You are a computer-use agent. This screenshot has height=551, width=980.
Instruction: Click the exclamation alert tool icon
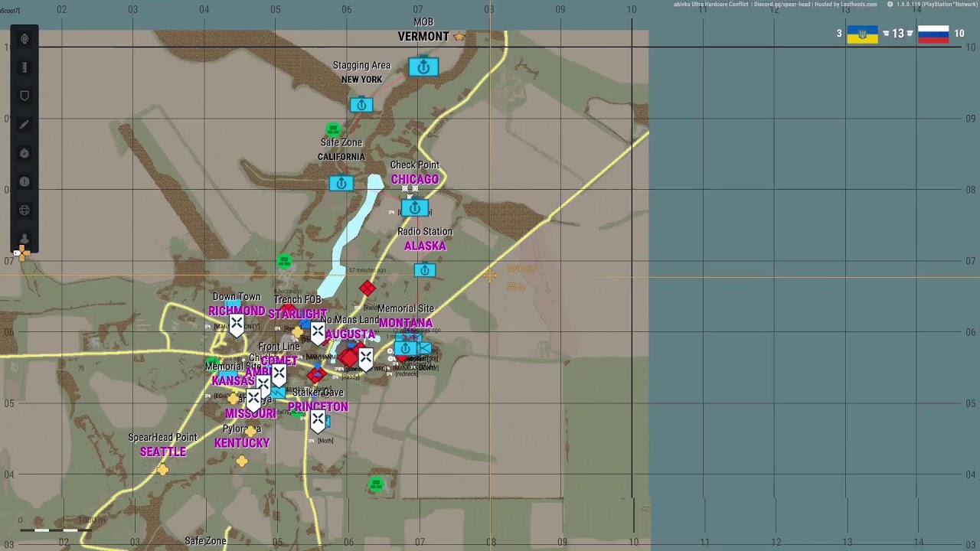click(24, 181)
